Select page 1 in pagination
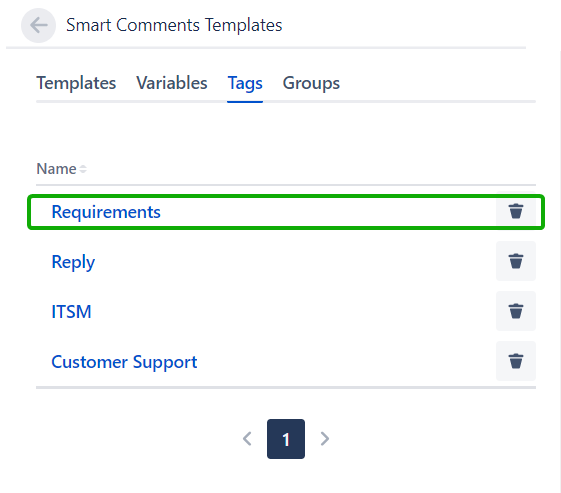The width and height of the screenshot is (561, 493). [x=286, y=439]
